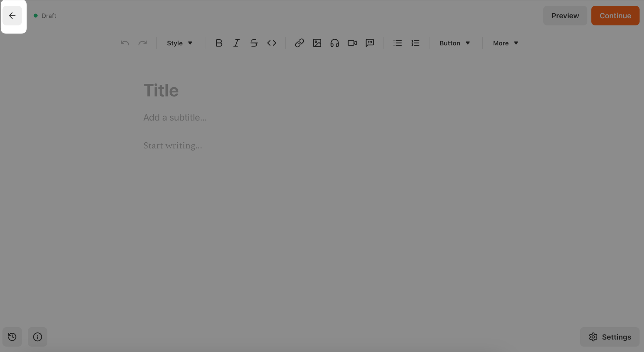
Task: Click the Preview button
Action: 565,15
